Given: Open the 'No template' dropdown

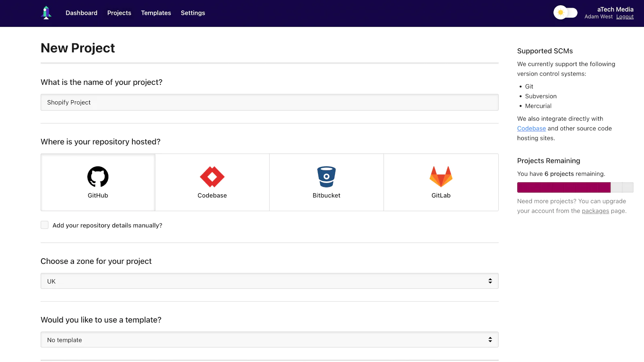Looking at the screenshot, I should tap(270, 340).
